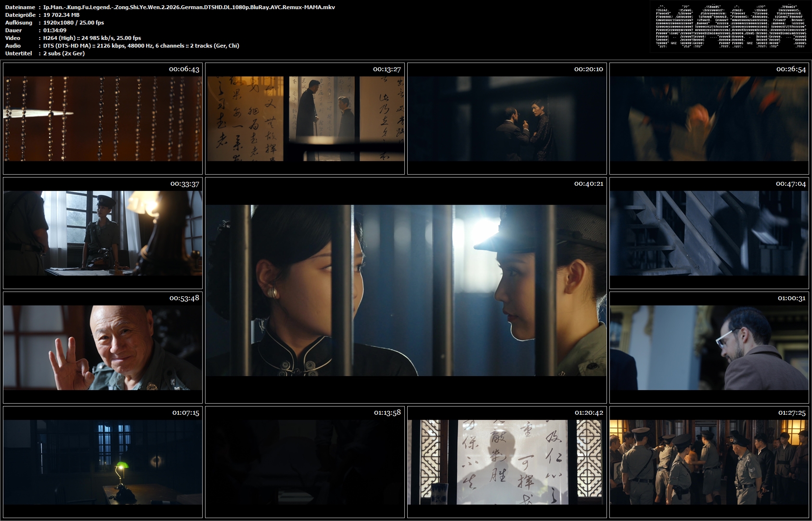Select the file size value 19 702.34 MB
The width and height of the screenshot is (812, 521).
(62, 15)
